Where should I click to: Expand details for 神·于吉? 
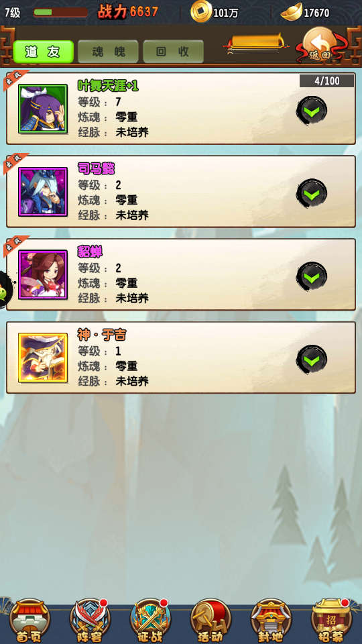pos(312,360)
